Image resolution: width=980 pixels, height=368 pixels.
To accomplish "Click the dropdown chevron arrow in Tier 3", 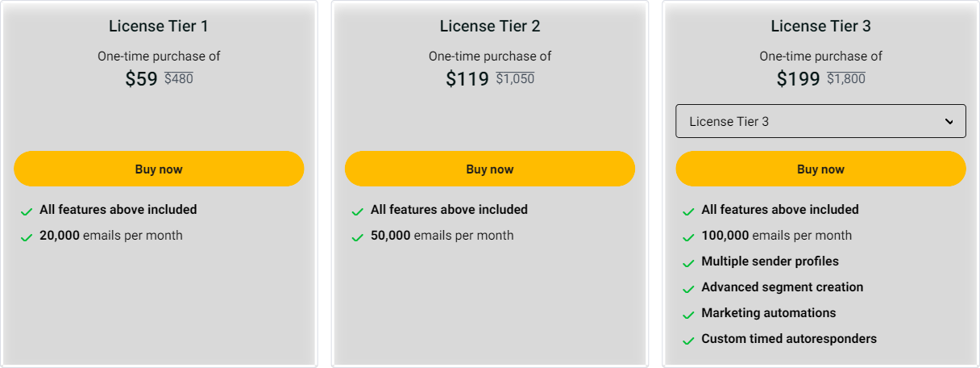I will click(949, 121).
